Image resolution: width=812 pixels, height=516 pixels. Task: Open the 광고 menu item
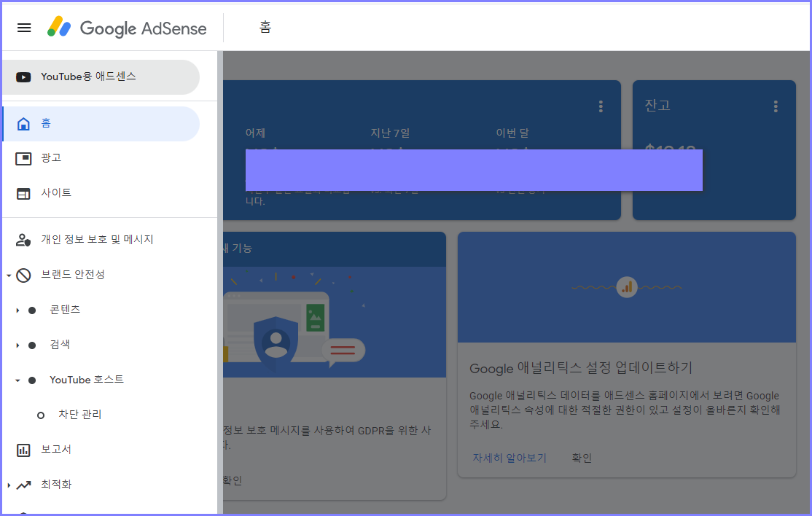click(x=101, y=158)
